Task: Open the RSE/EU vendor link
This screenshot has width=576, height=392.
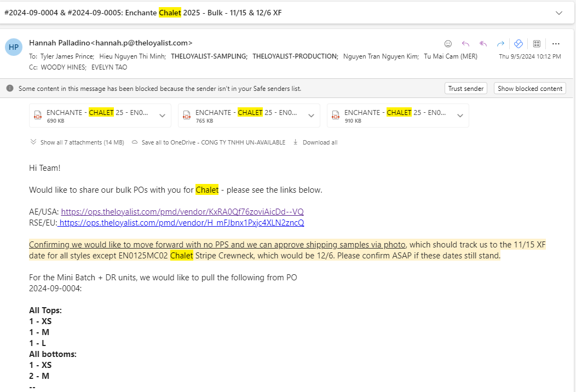Action: (181, 223)
